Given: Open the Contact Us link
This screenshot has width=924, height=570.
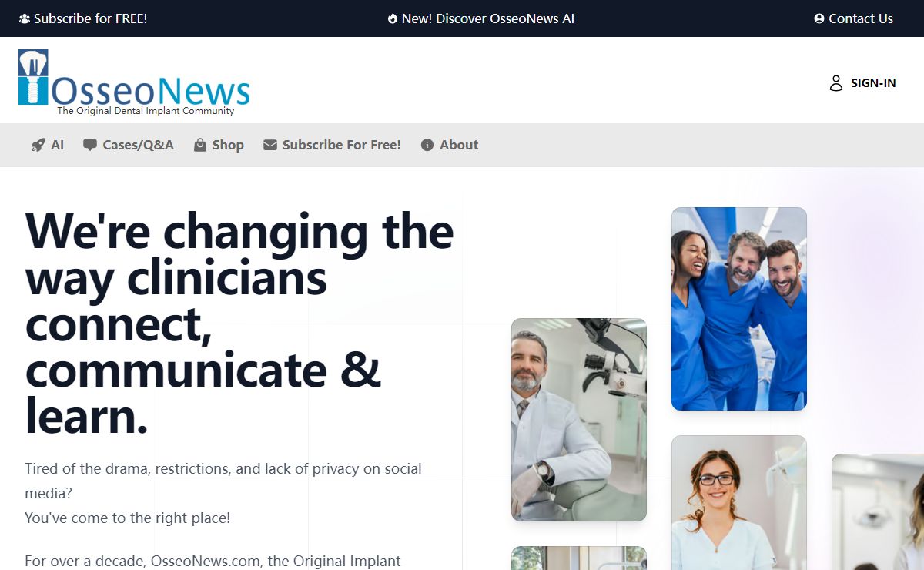Looking at the screenshot, I should click(861, 18).
